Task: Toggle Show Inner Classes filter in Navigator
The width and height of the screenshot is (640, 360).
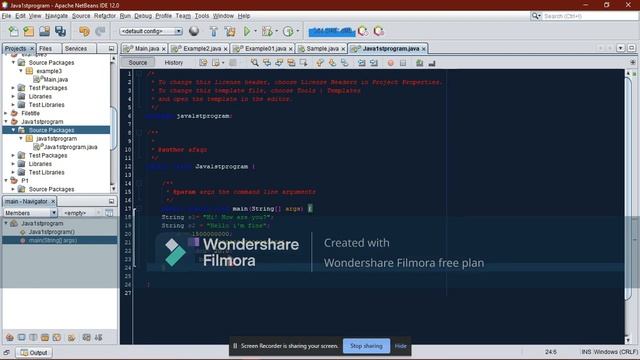Action: pos(57,337)
